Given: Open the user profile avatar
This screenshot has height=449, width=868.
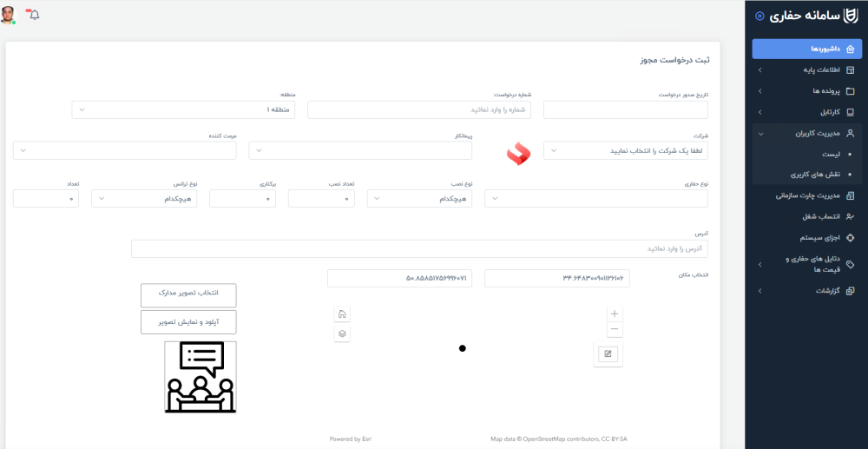Looking at the screenshot, I should [x=10, y=15].
